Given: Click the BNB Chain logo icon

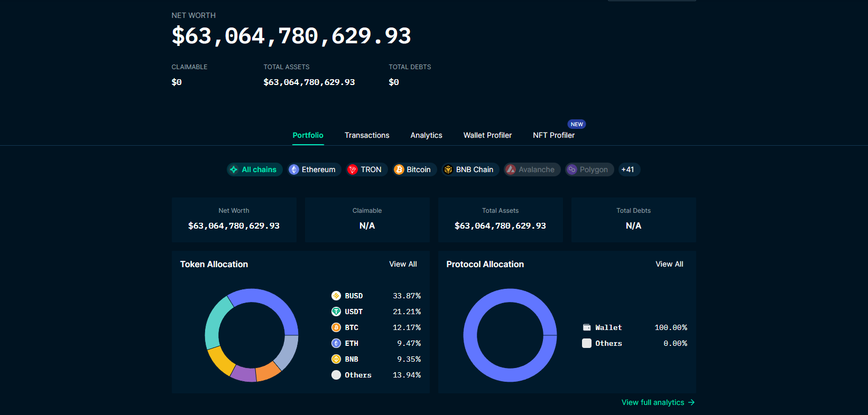Looking at the screenshot, I should coord(448,169).
